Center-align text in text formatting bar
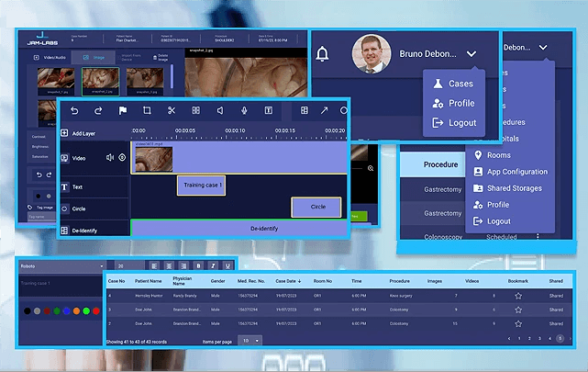The height and width of the screenshot is (372, 588). click(169, 265)
